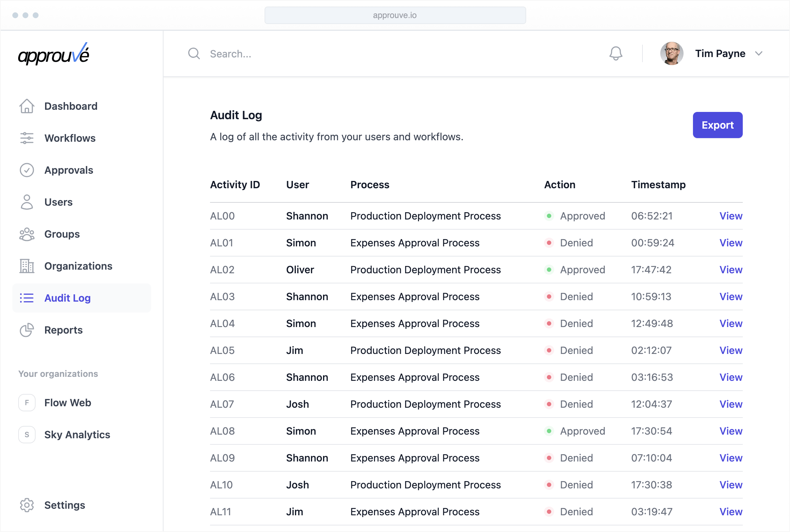Click View on the AL05 row
The width and height of the screenshot is (790, 532).
(731, 350)
